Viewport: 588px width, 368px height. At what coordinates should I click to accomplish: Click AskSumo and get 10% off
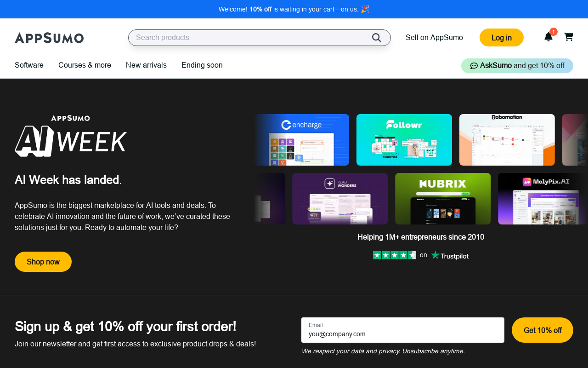click(517, 66)
